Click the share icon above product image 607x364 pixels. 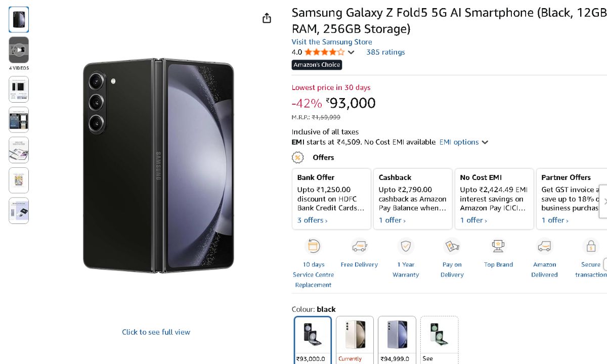click(267, 18)
